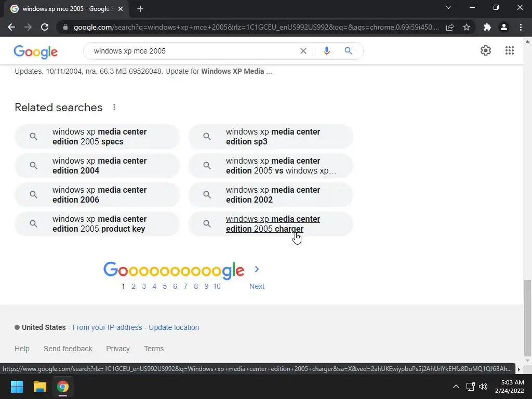Search media center edition 2005 charger
This screenshot has height=399, width=532.
tap(271, 224)
